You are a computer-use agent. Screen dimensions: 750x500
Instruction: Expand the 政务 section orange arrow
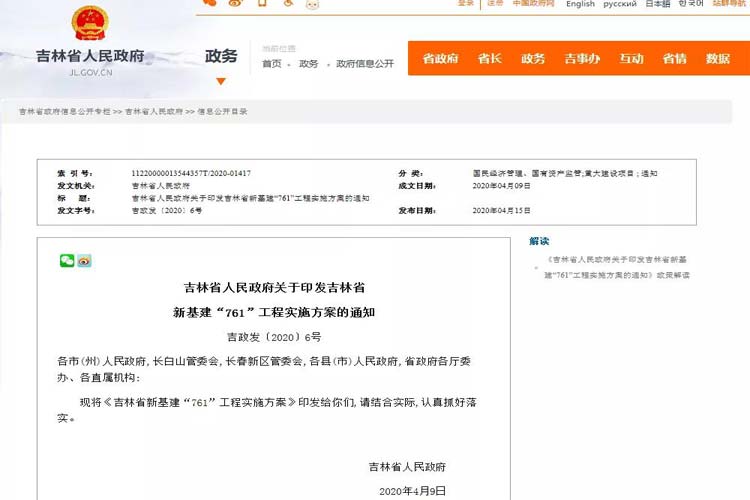pos(221,81)
